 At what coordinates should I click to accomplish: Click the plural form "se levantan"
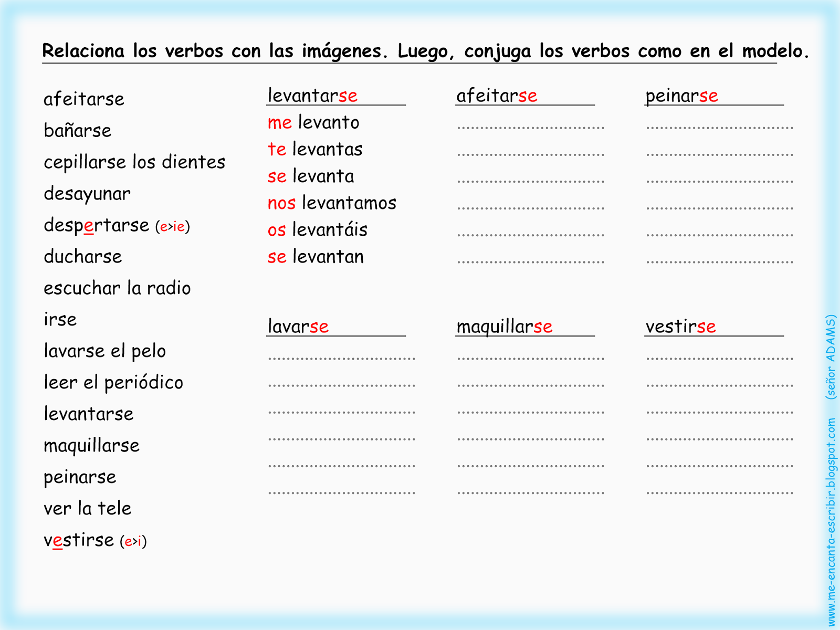316,257
